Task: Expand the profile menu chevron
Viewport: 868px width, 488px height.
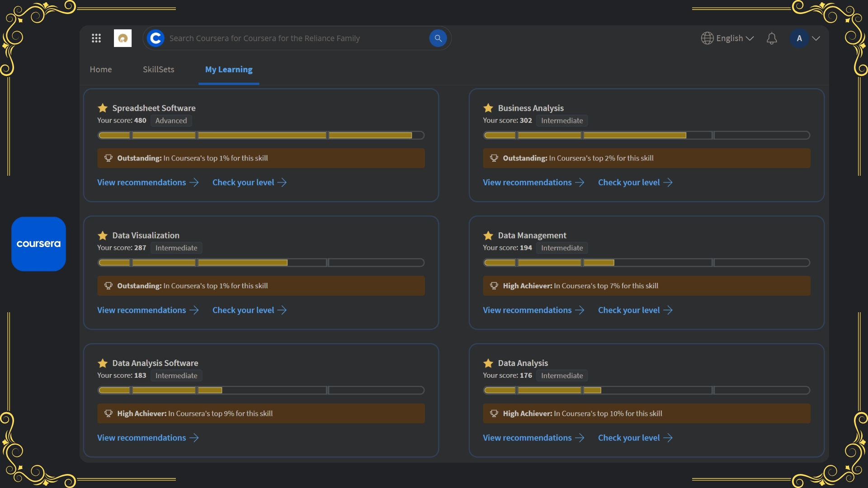Action: [x=816, y=38]
